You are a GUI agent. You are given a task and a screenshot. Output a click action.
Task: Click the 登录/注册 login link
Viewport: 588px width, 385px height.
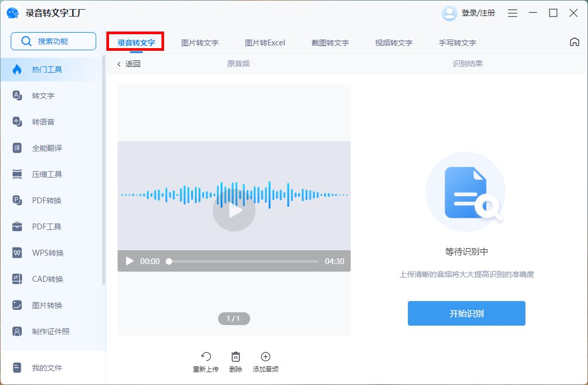478,13
